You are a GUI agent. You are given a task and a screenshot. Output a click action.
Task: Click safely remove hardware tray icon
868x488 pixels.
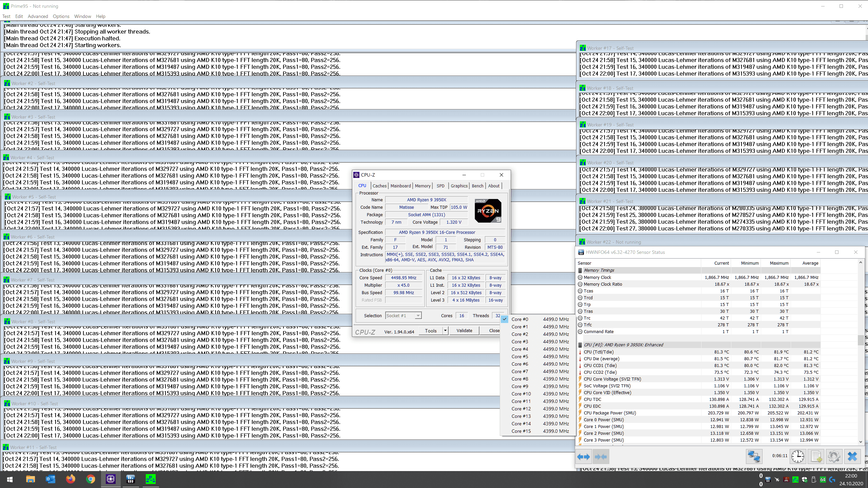click(814, 480)
